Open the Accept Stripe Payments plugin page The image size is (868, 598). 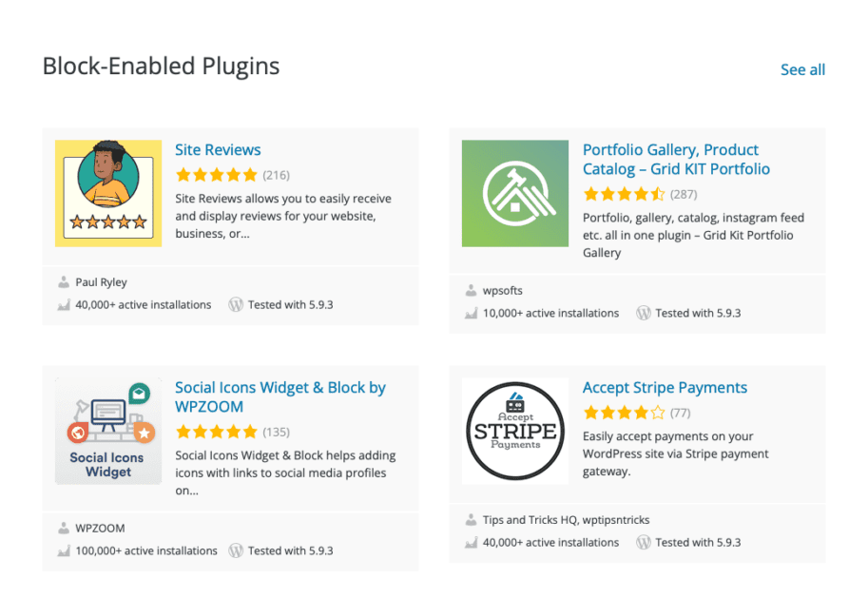(x=665, y=387)
